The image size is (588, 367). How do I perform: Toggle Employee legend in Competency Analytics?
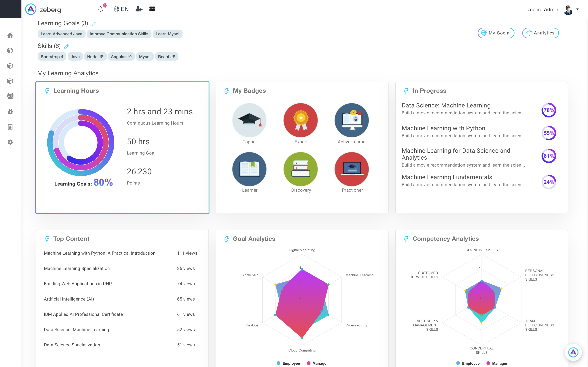[468, 363]
